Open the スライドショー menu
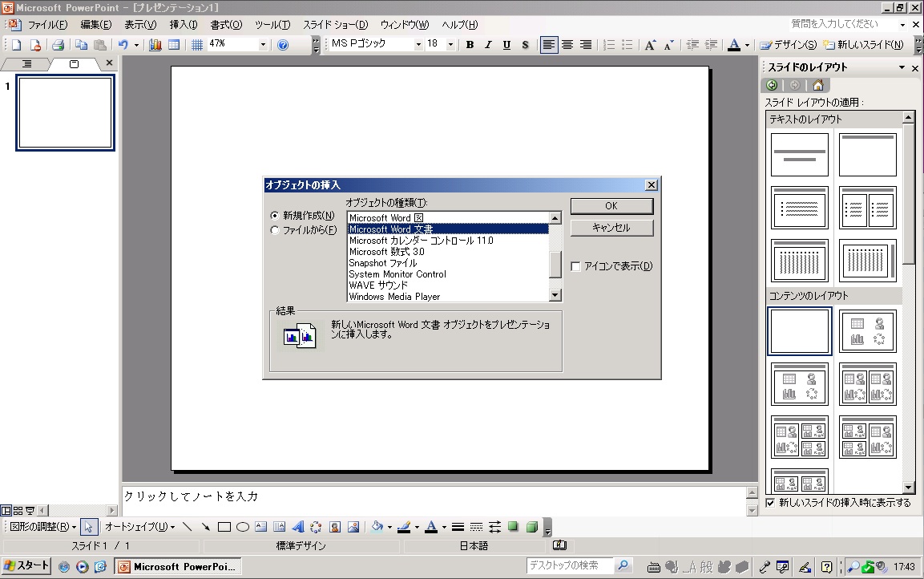 pyautogui.click(x=335, y=25)
